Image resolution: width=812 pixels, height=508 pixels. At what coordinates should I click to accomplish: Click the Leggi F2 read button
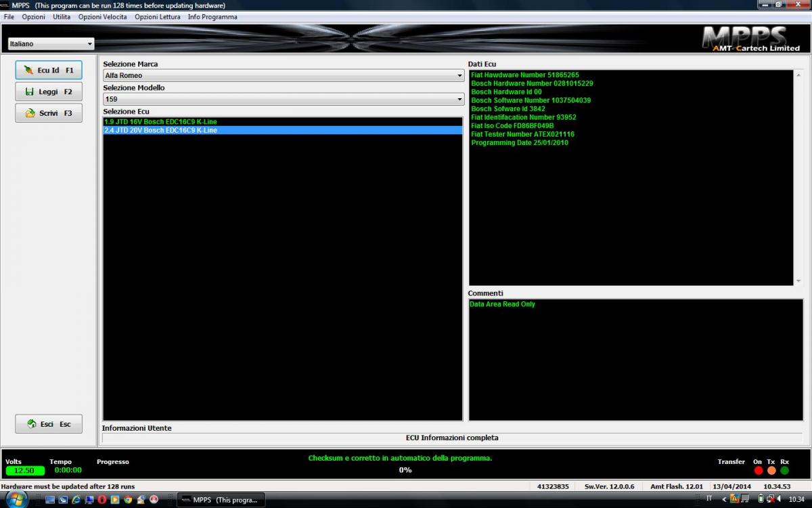point(49,91)
